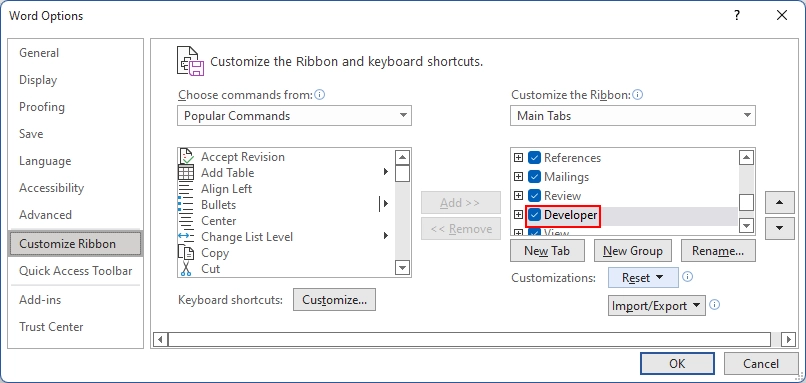The width and height of the screenshot is (806, 383).
Task: Click the Center alignment icon
Action: click(186, 221)
